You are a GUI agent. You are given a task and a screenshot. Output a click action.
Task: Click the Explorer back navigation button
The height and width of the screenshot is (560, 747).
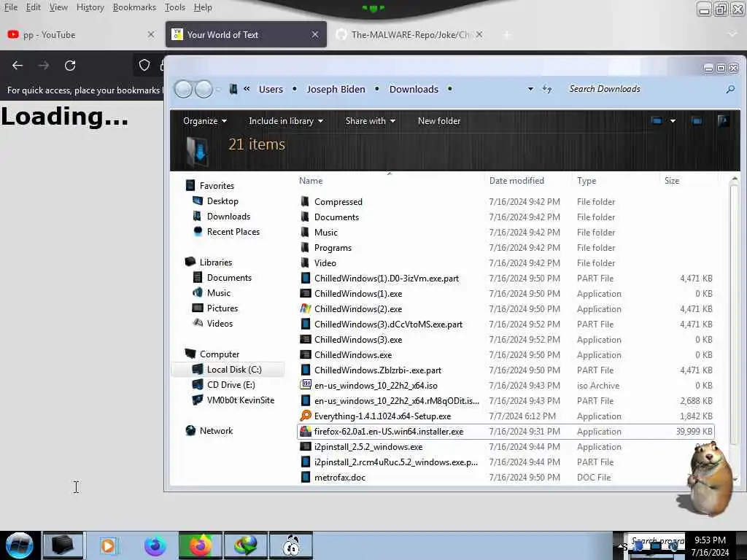point(183,89)
